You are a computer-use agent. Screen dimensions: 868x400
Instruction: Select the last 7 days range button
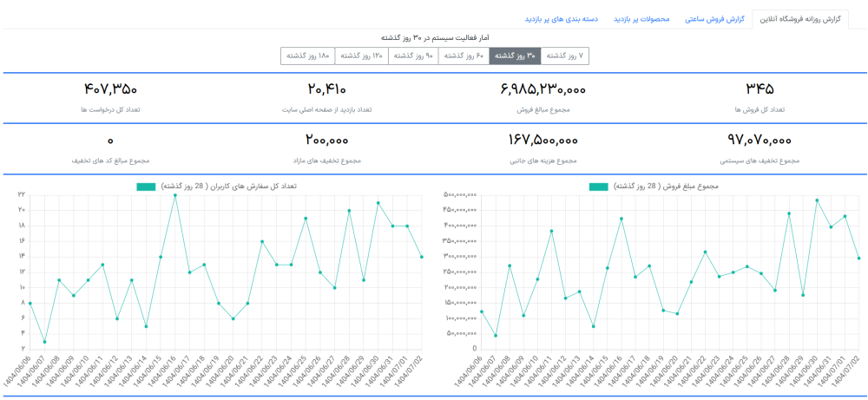click(565, 56)
